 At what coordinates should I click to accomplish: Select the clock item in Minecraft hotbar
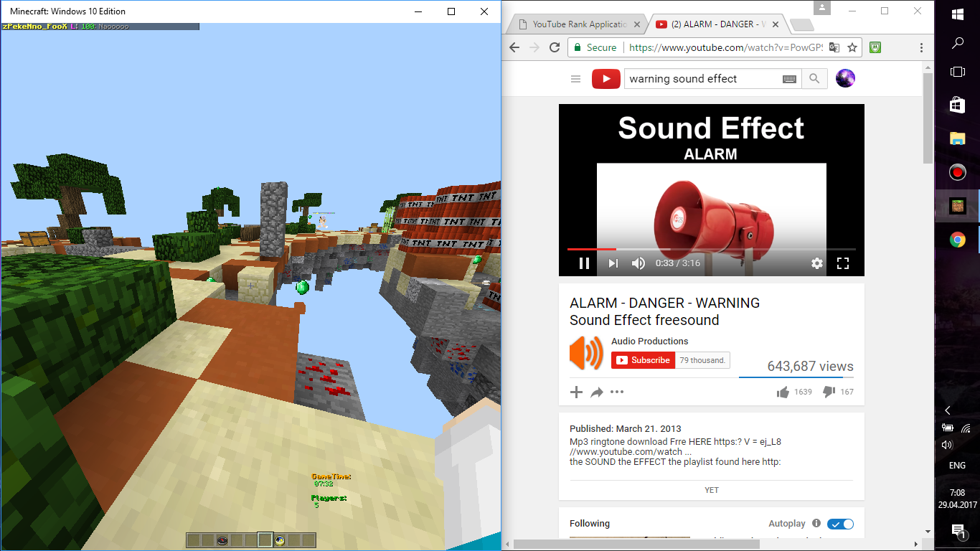(280, 540)
